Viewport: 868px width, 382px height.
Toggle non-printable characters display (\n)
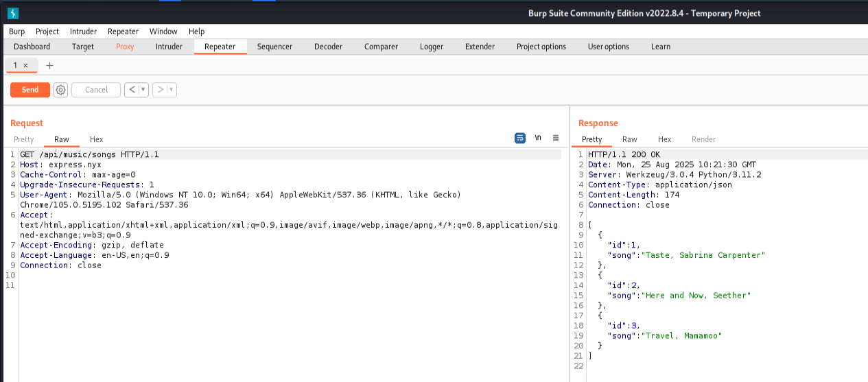coord(538,138)
